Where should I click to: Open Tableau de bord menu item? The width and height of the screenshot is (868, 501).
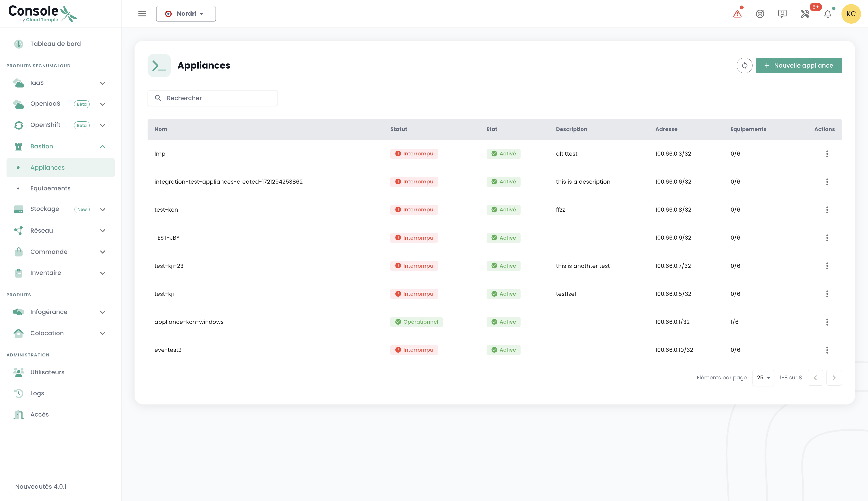click(x=55, y=44)
